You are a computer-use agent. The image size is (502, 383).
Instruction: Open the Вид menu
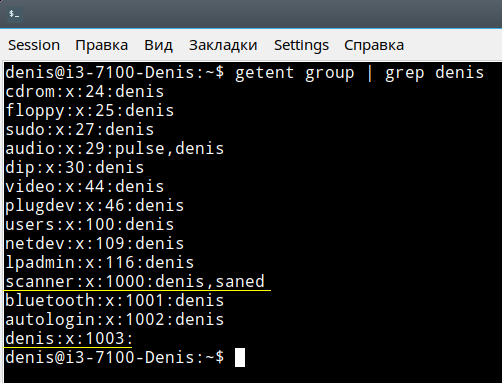[158, 45]
